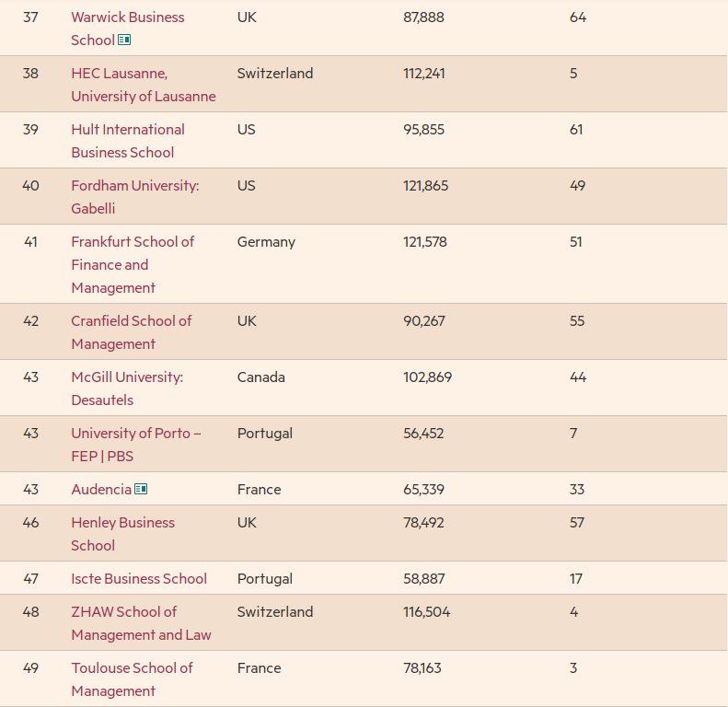The height and width of the screenshot is (707, 728).
Task: Select salary value 78,492 for Henley
Action: point(423,523)
